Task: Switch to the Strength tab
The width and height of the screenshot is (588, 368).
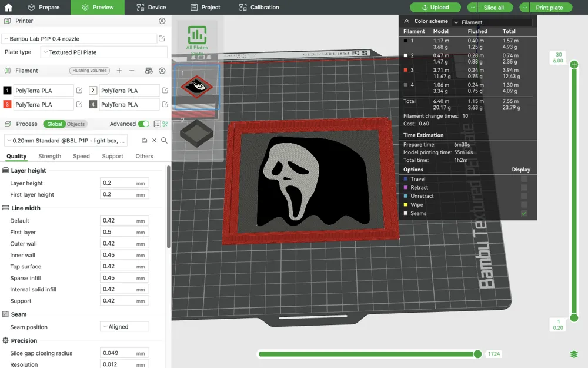Action: coord(49,157)
